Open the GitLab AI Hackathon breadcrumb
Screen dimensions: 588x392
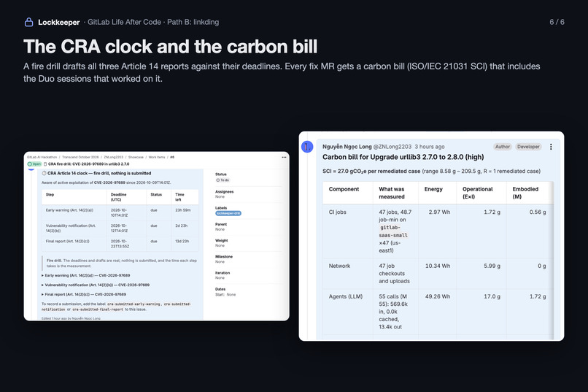click(x=42, y=157)
